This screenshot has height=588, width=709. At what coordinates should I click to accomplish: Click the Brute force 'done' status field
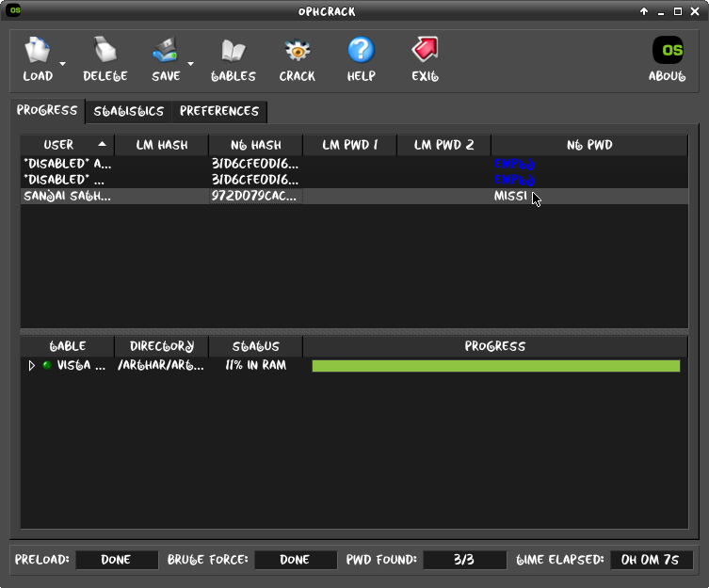click(x=296, y=560)
